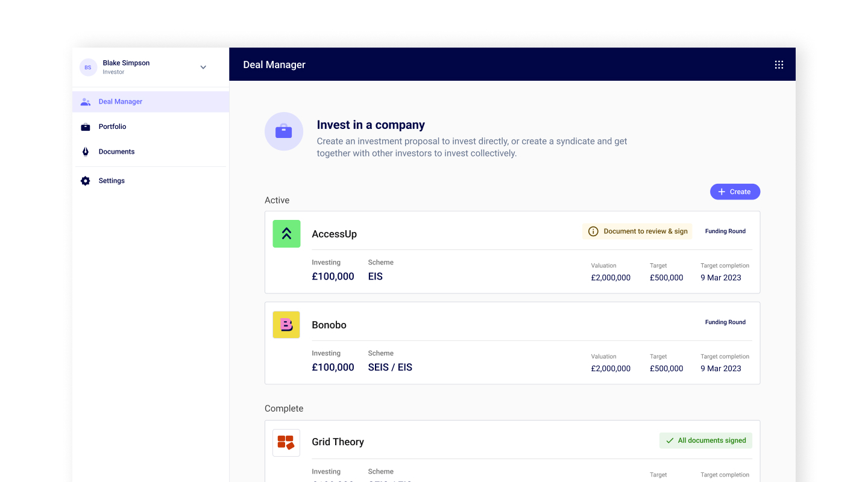Viewport: 868px width, 482px height.
Task: Click the Document to review & sign badge
Action: 637,231
